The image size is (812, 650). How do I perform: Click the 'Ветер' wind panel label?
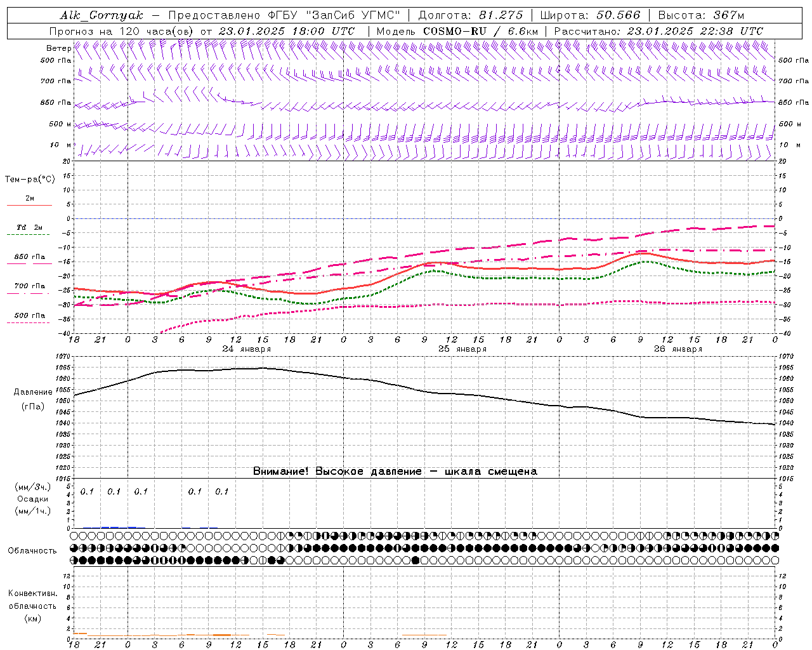58,48
